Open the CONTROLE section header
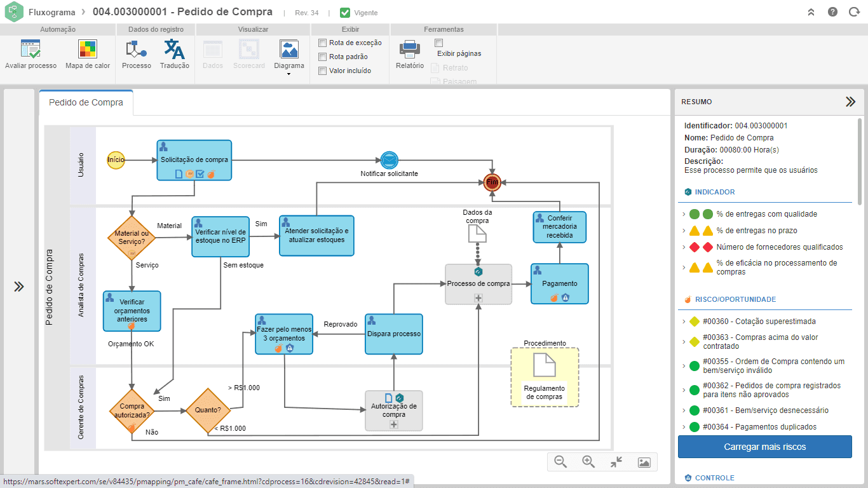The height and width of the screenshot is (488, 868). tap(714, 478)
